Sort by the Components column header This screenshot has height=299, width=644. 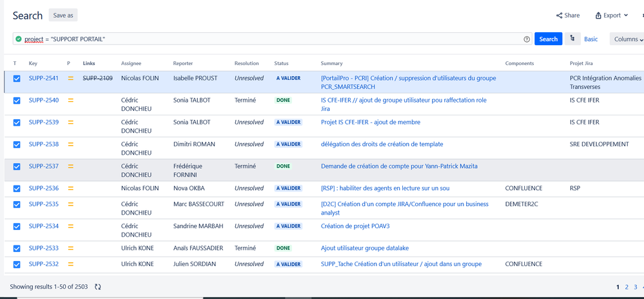tap(520, 63)
